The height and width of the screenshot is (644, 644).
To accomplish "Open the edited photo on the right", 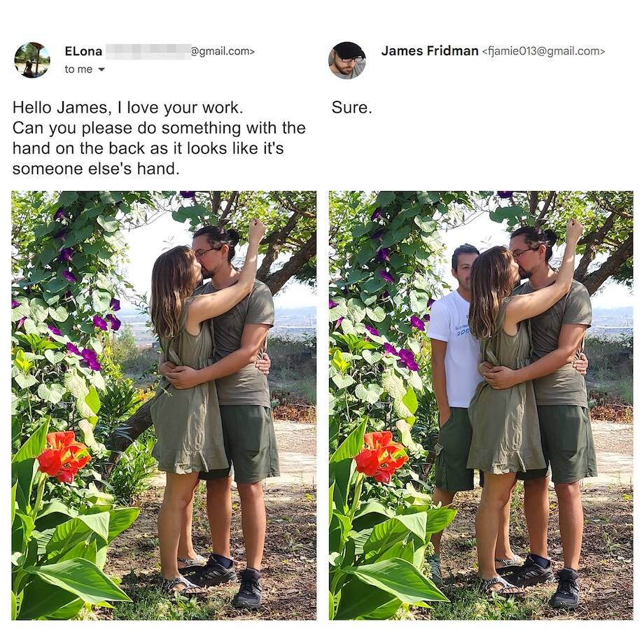I will [x=481, y=405].
